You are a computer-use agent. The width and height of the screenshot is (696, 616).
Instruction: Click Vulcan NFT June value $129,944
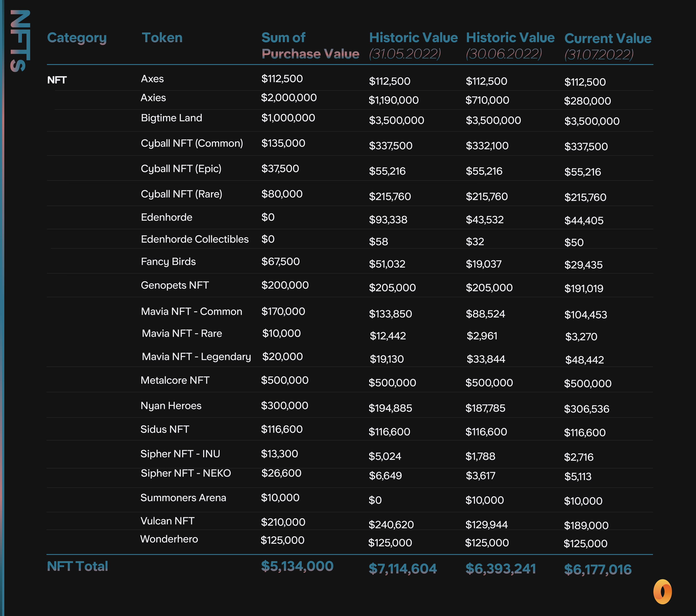(x=487, y=524)
